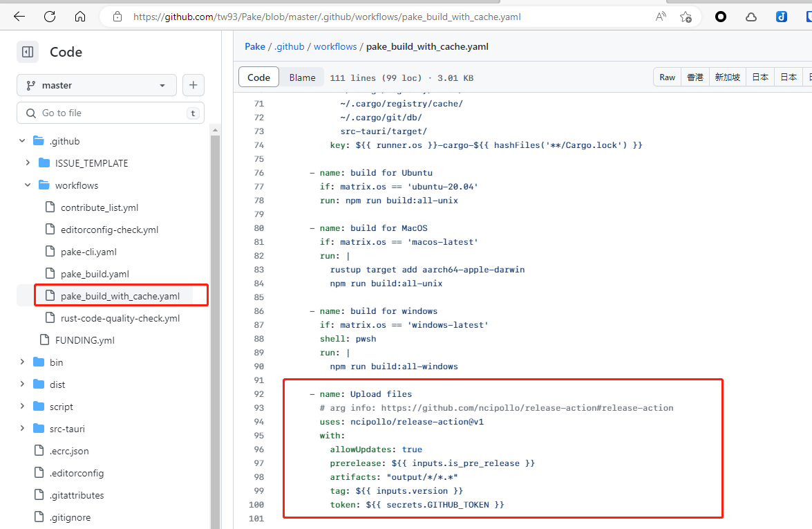
Task: Click the 香港 button
Action: tap(695, 77)
